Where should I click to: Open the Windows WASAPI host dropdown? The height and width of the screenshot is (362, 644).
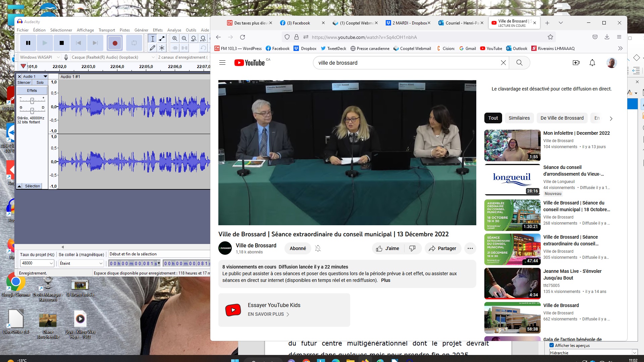[58, 57]
